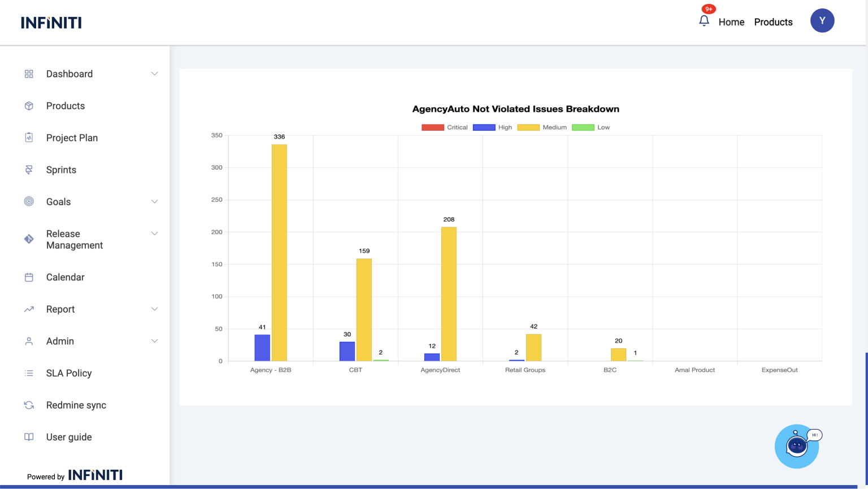868x489 pixels.
Task: Open the chatbot assistant bubble
Action: pos(796,446)
